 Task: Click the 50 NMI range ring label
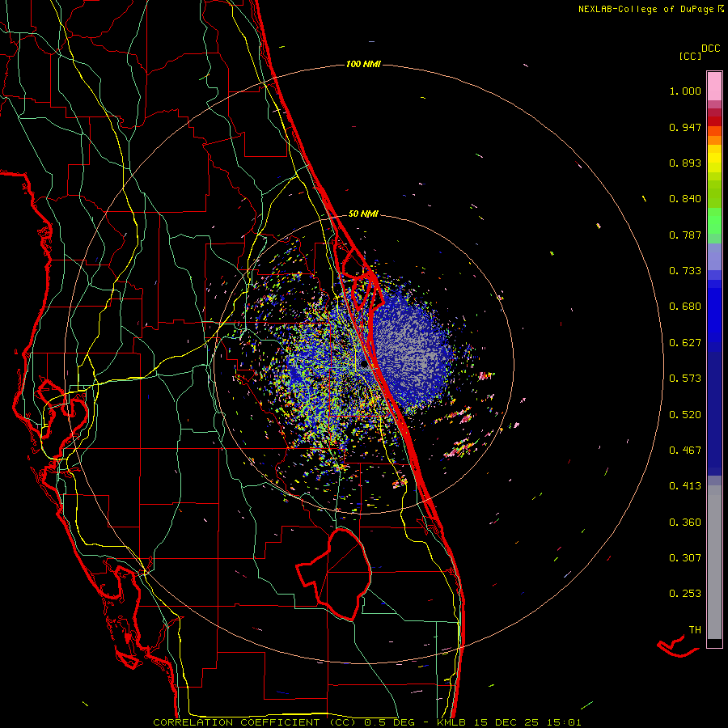click(x=363, y=214)
